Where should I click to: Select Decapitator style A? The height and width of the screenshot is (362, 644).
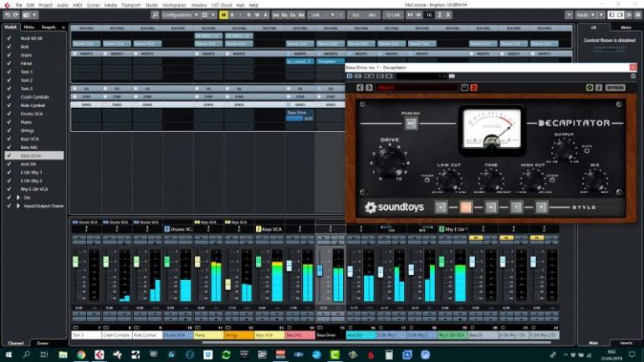[441, 207]
